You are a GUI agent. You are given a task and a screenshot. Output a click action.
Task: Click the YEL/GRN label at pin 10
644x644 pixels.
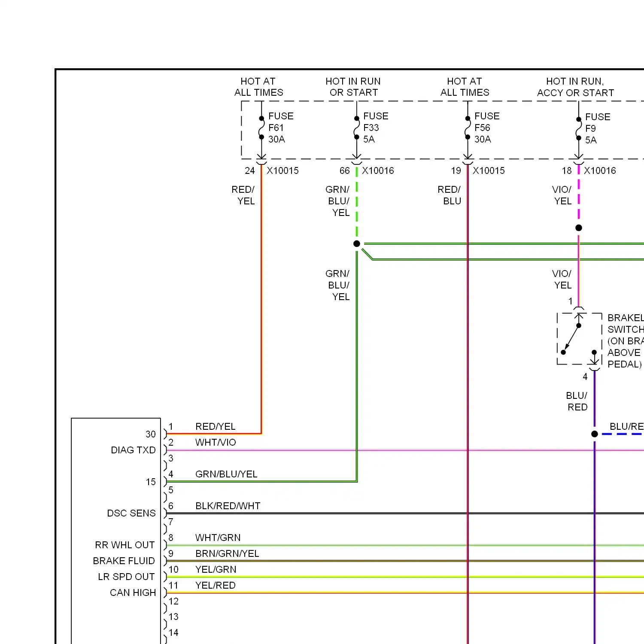pyautogui.click(x=216, y=569)
